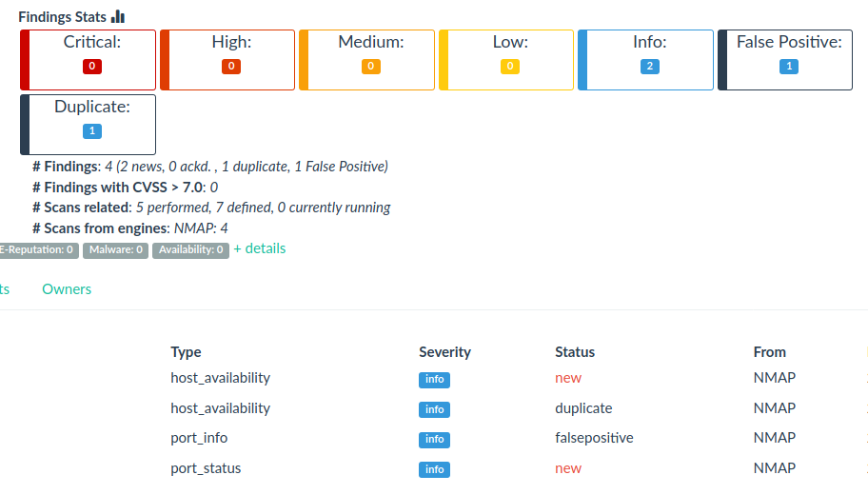Click 'new' status of host_availability row
This screenshot has width=868, height=495.
[568, 378]
